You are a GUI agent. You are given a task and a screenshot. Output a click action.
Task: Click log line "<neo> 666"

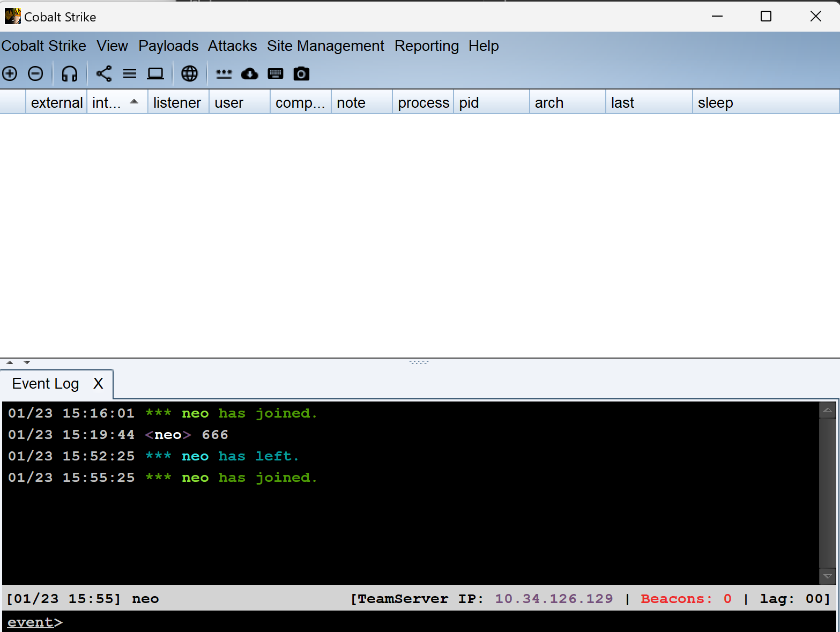pos(118,435)
